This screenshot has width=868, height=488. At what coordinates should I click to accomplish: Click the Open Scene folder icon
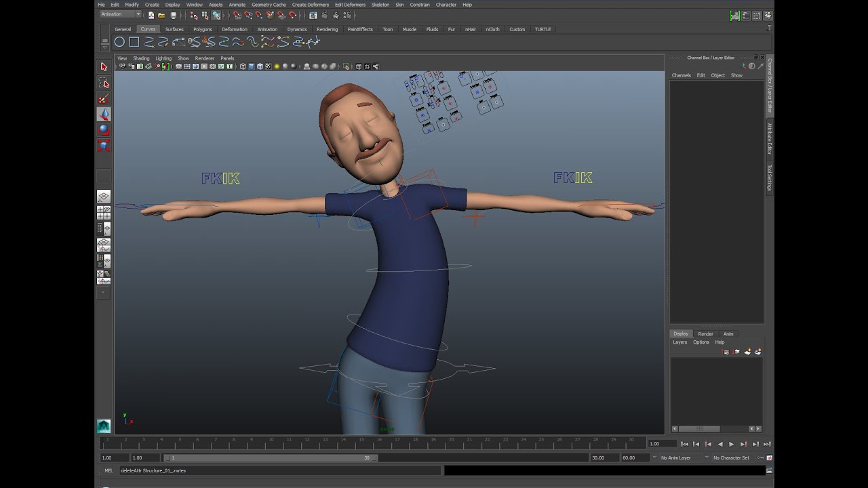pos(161,15)
